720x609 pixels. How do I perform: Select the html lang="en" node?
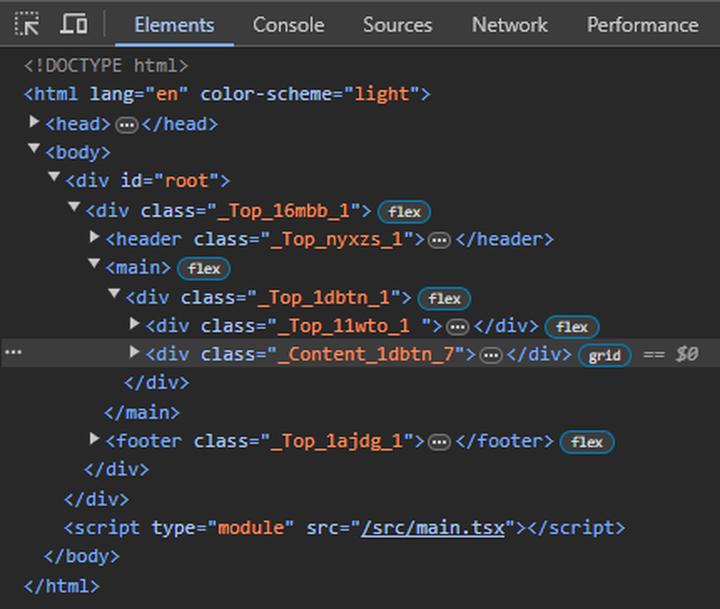(x=227, y=94)
